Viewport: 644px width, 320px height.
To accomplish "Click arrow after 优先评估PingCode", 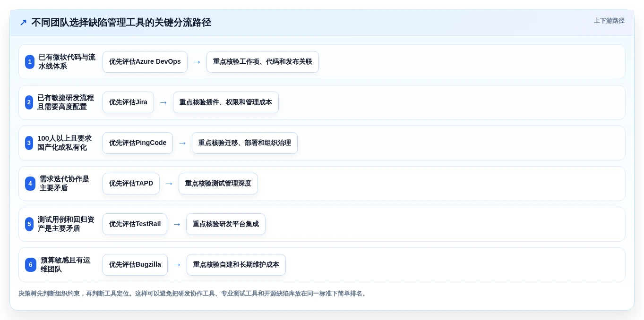I will (x=182, y=143).
